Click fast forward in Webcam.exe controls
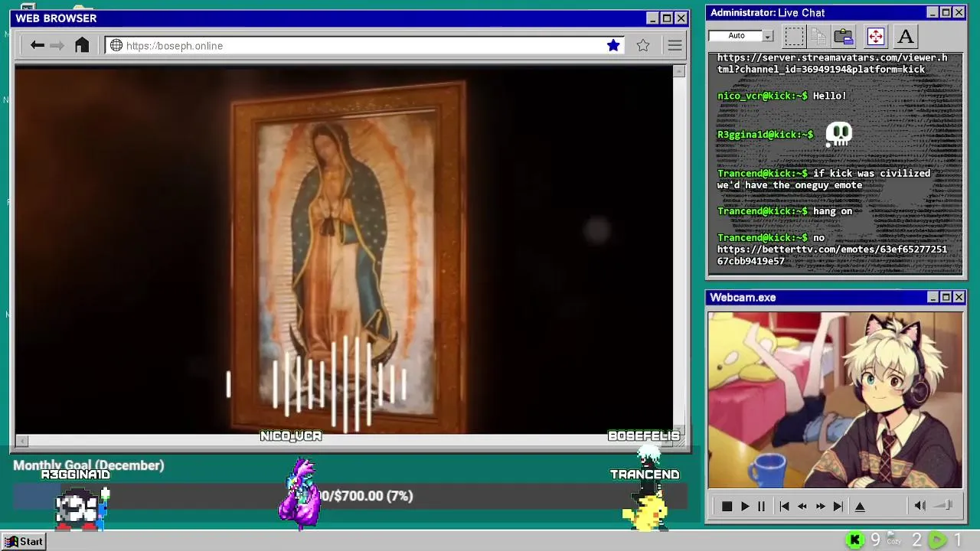This screenshot has width=980, height=551. [x=820, y=506]
